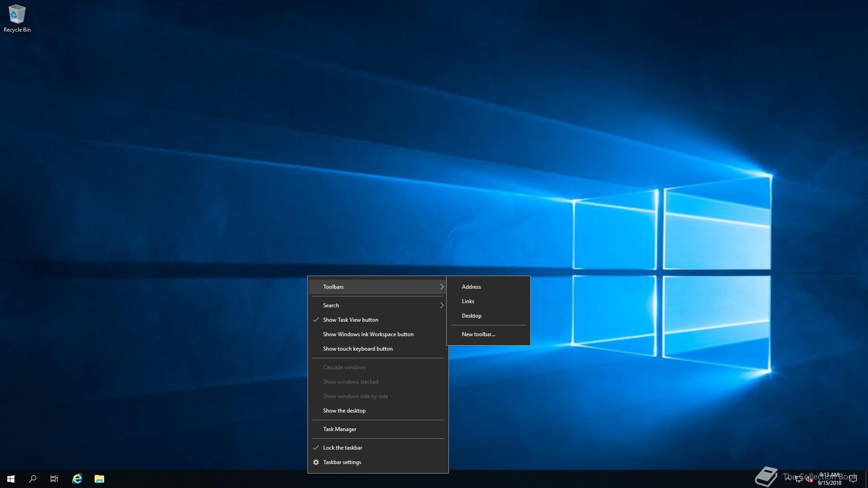Launch Internet Explorer from the taskbar
Image resolution: width=868 pixels, height=488 pixels.
pos(77,479)
